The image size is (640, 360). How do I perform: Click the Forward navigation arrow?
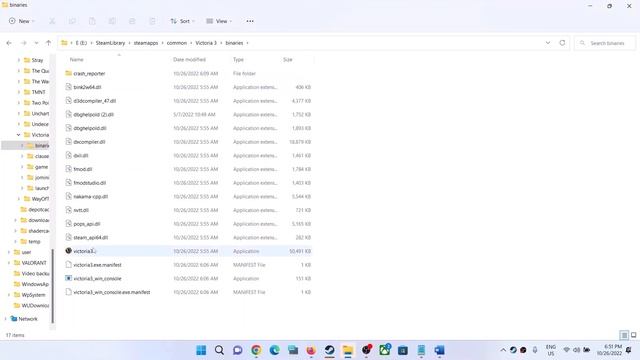pyautogui.click(x=23, y=43)
